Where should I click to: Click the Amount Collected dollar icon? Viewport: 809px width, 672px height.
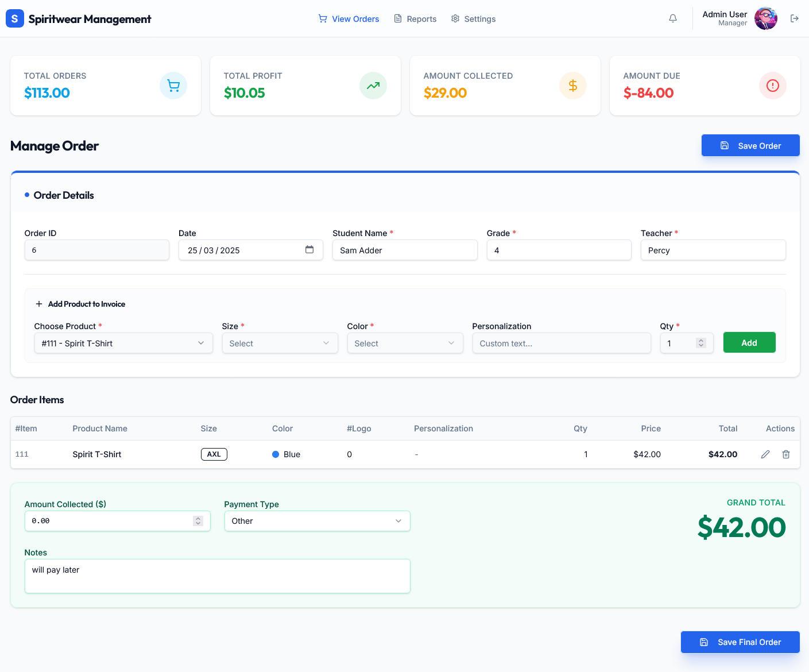[573, 86]
